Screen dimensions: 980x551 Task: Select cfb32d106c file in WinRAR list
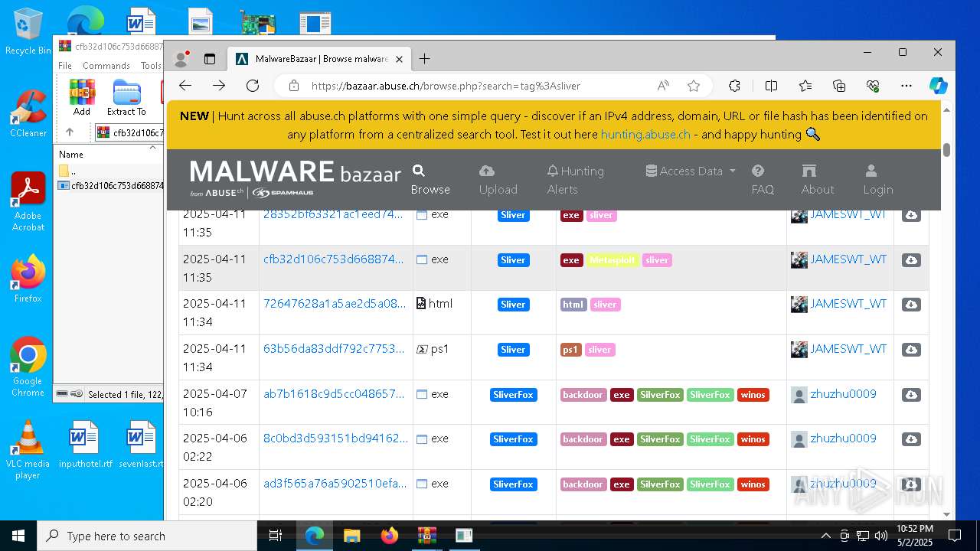[111, 185]
